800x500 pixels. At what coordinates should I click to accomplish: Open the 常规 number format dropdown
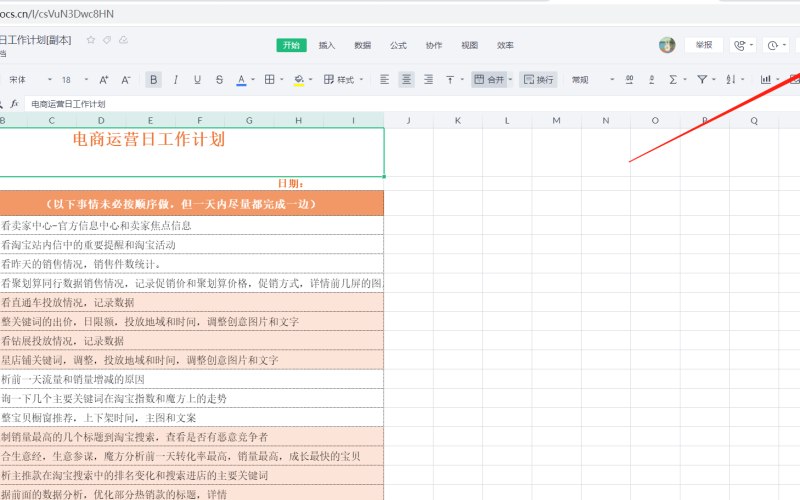click(592, 80)
